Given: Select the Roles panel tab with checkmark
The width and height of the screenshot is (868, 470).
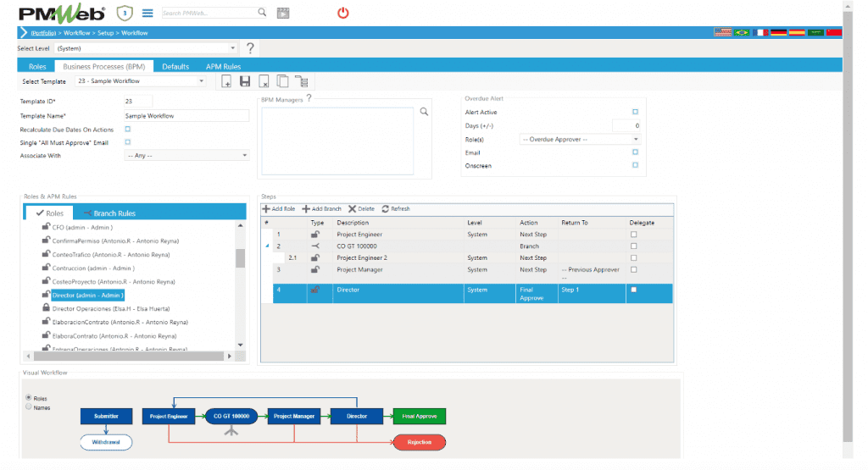Looking at the screenshot, I should (x=49, y=213).
